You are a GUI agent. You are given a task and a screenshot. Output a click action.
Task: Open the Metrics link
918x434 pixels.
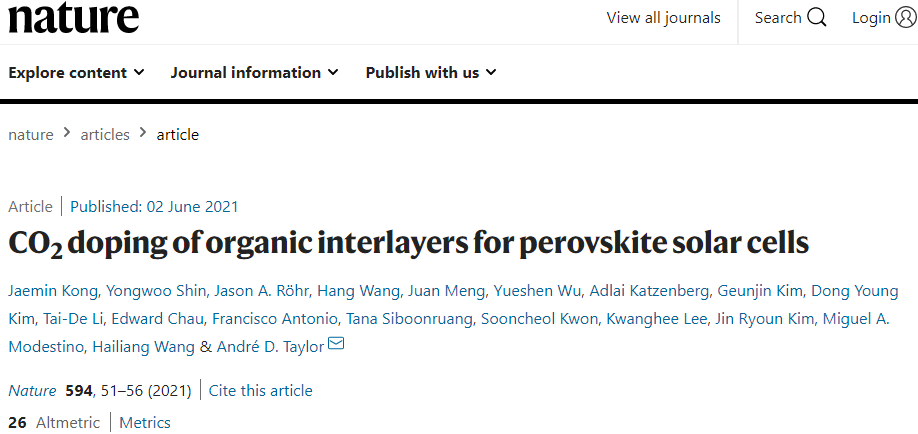coord(145,423)
